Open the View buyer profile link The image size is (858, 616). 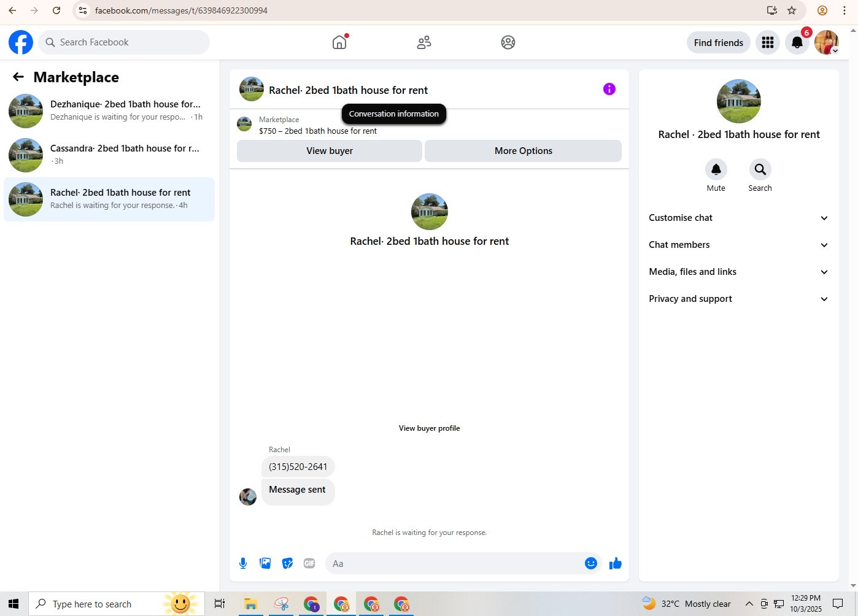[430, 428]
